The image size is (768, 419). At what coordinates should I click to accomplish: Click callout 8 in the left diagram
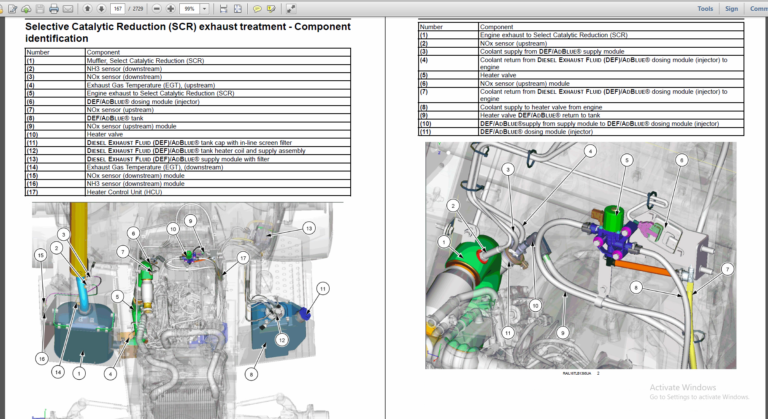pyautogui.click(x=251, y=374)
